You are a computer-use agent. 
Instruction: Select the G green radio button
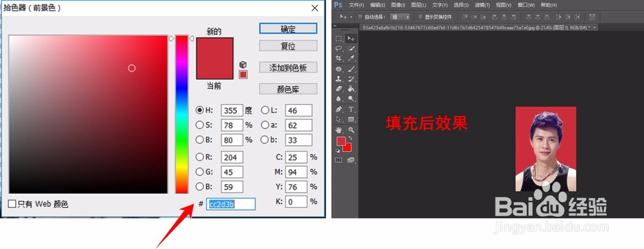point(200,172)
